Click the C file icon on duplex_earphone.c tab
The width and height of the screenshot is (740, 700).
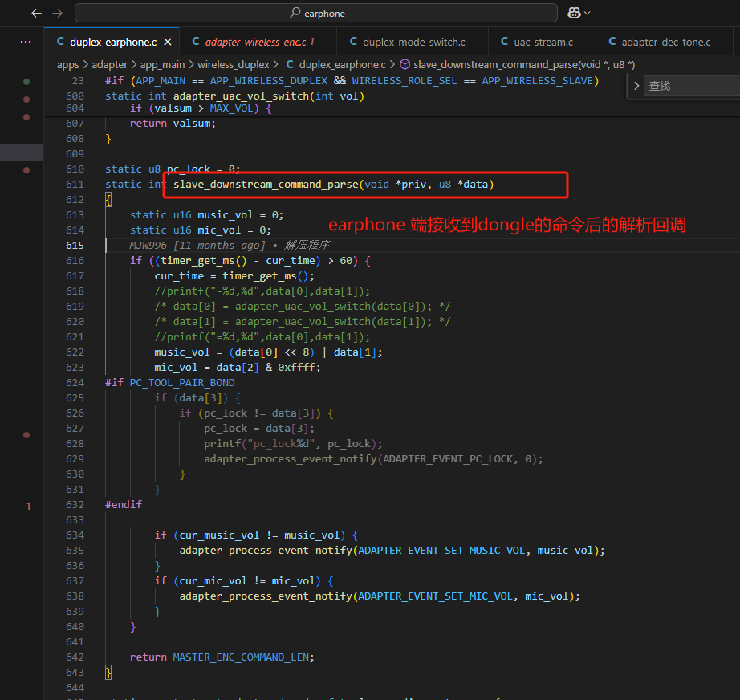click(60, 42)
